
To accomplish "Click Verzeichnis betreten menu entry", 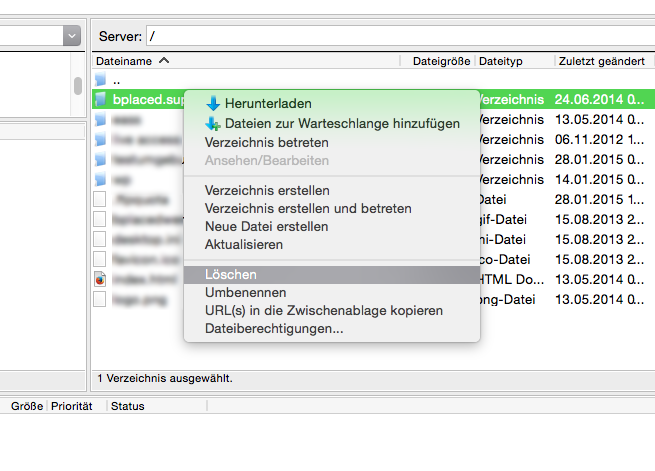I will [x=266, y=142].
